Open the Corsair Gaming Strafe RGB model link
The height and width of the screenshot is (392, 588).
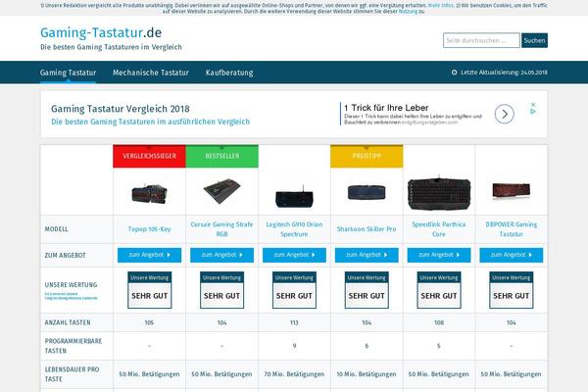222,228
